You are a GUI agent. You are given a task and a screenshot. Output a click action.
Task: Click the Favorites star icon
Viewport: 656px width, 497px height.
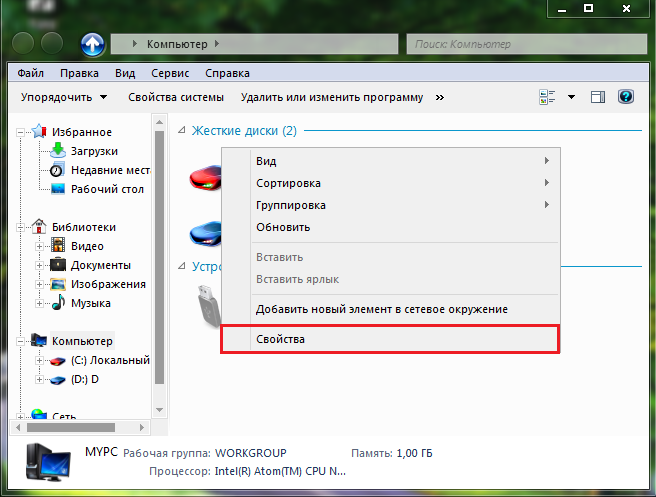pyautogui.click(x=39, y=131)
